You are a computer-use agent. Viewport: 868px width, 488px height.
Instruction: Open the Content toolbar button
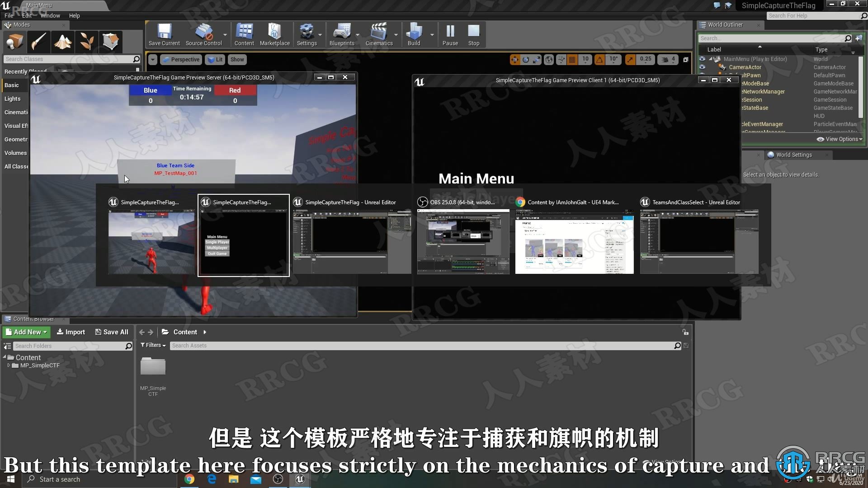tap(244, 35)
